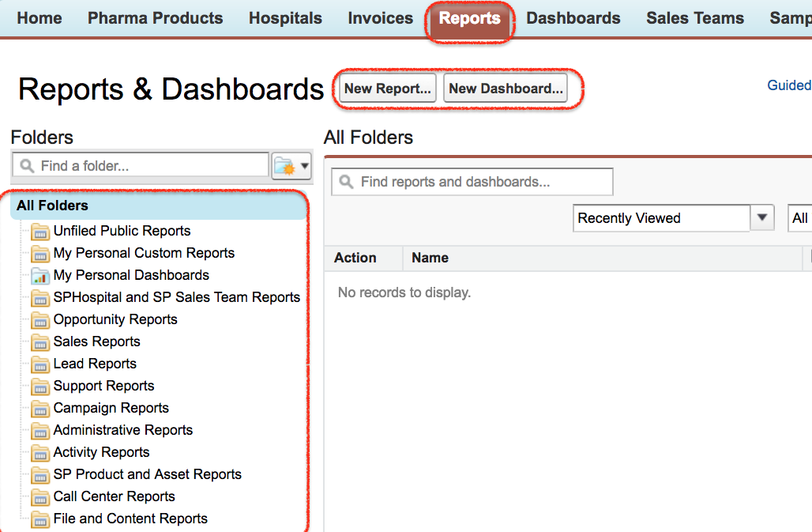Go to the Invoices tab

(381, 18)
